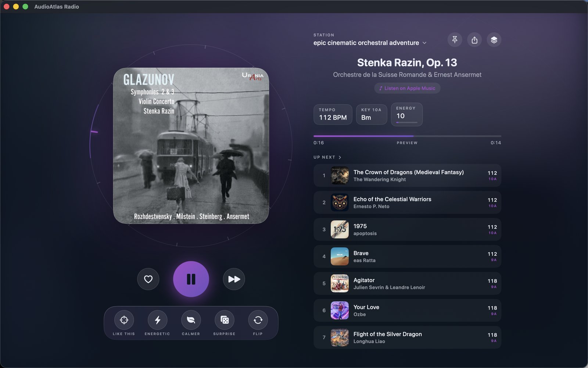Select the queued track Your Love

pyautogui.click(x=407, y=310)
